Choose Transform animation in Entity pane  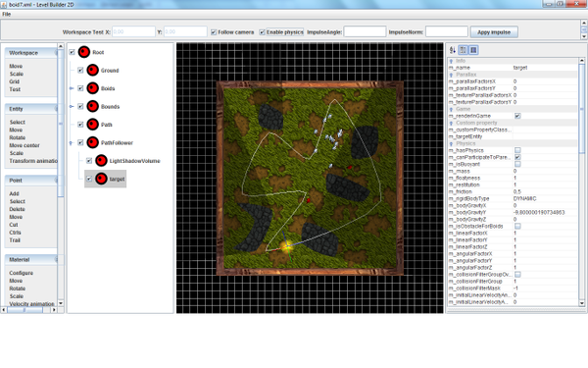tap(33, 161)
